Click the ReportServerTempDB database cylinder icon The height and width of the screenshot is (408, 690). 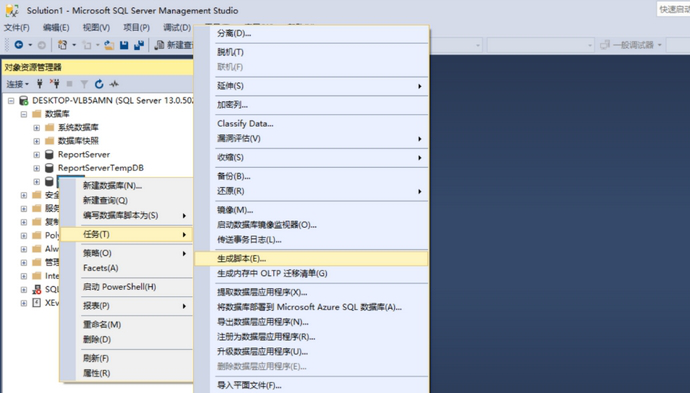pyautogui.click(x=49, y=168)
